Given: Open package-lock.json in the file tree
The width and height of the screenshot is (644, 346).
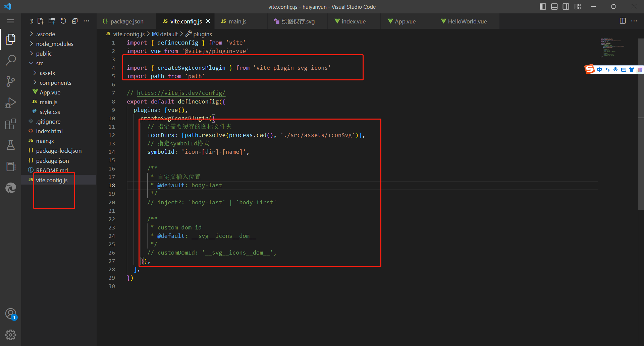Looking at the screenshot, I should 59,151.
